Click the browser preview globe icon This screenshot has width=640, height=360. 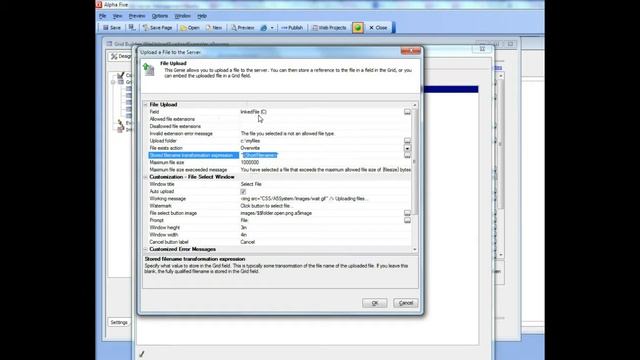[264, 28]
